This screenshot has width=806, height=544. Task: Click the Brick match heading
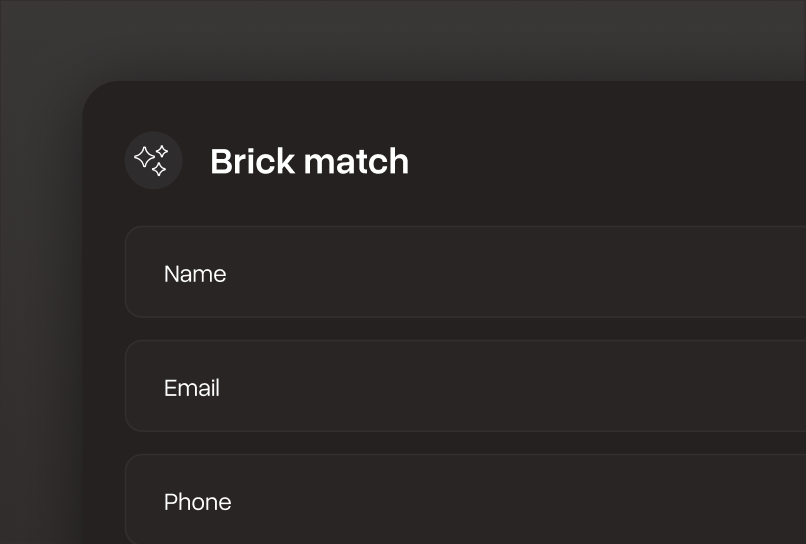[309, 161]
